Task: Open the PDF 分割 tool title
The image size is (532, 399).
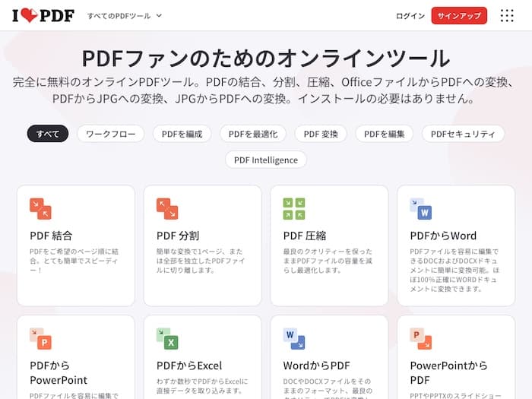Action: (178, 236)
